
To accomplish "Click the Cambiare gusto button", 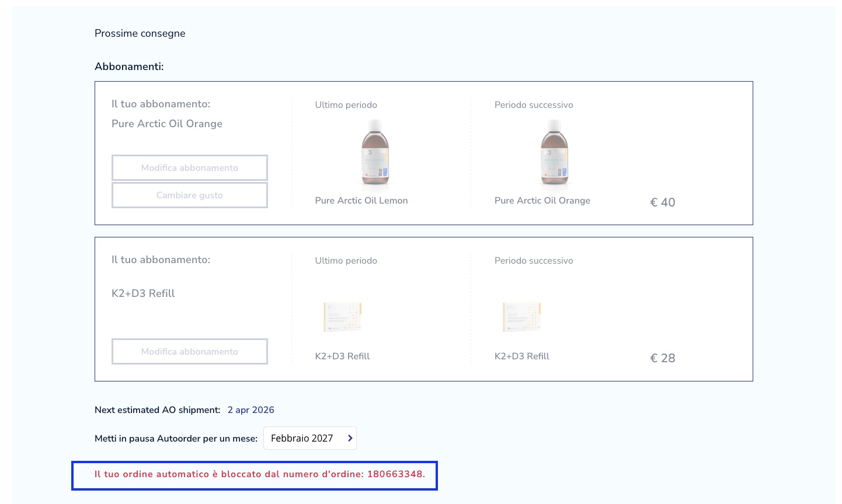I will (x=190, y=195).
